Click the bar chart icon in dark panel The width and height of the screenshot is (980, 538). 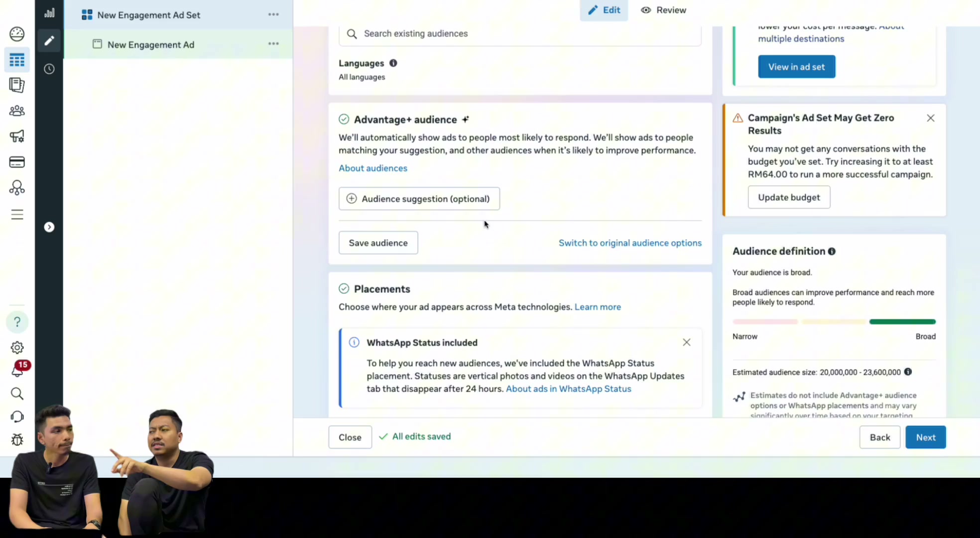point(49,13)
